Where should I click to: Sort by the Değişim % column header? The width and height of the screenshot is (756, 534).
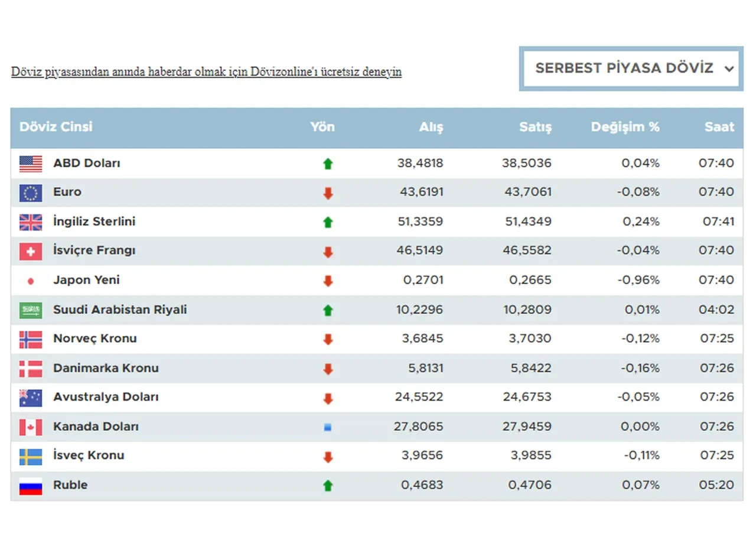[625, 127]
